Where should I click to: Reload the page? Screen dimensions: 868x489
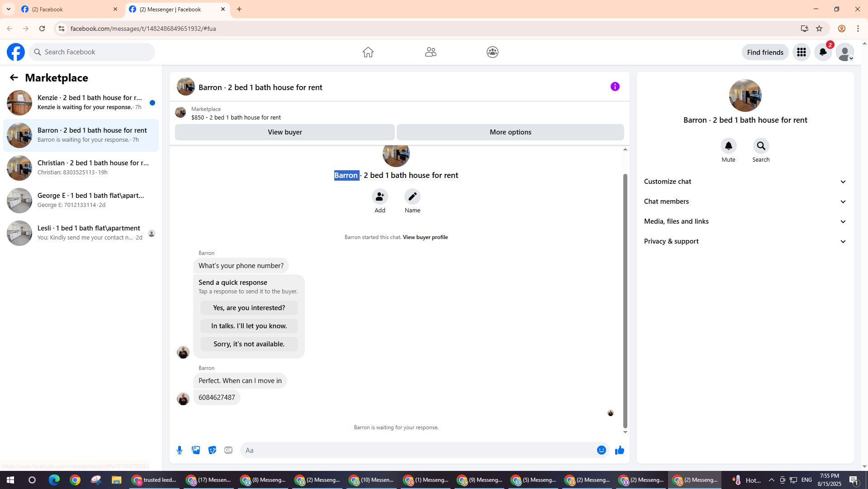click(42, 29)
